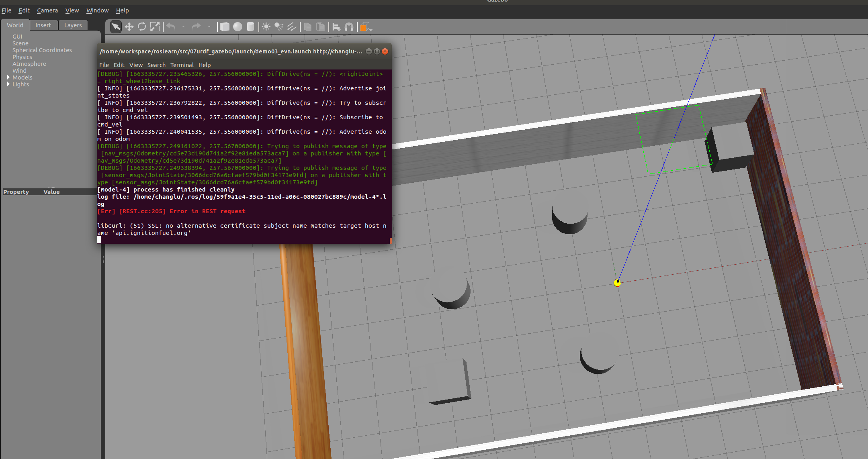Insert a box shape
Screen dimensions: 868x459
point(225,27)
